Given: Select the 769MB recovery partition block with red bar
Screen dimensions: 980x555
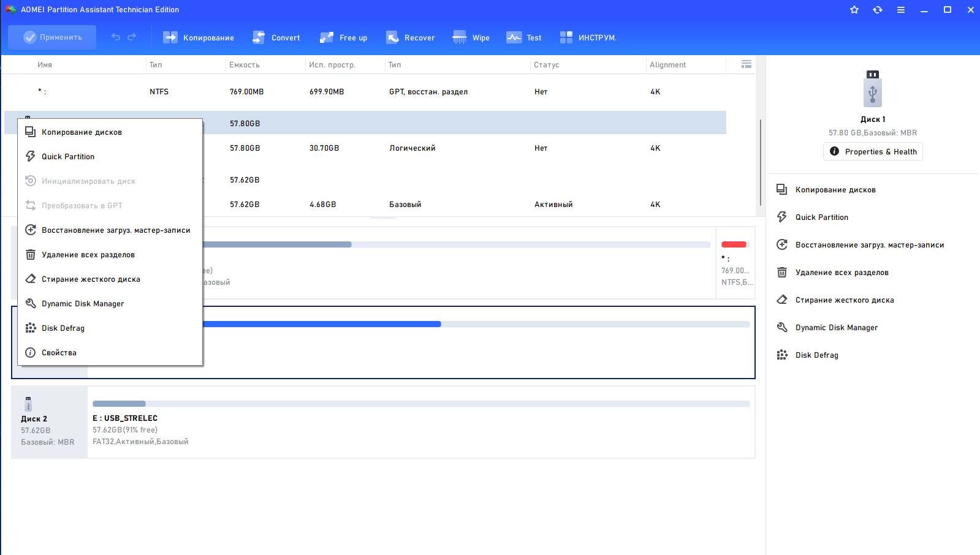Looking at the screenshot, I should point(735,263).
